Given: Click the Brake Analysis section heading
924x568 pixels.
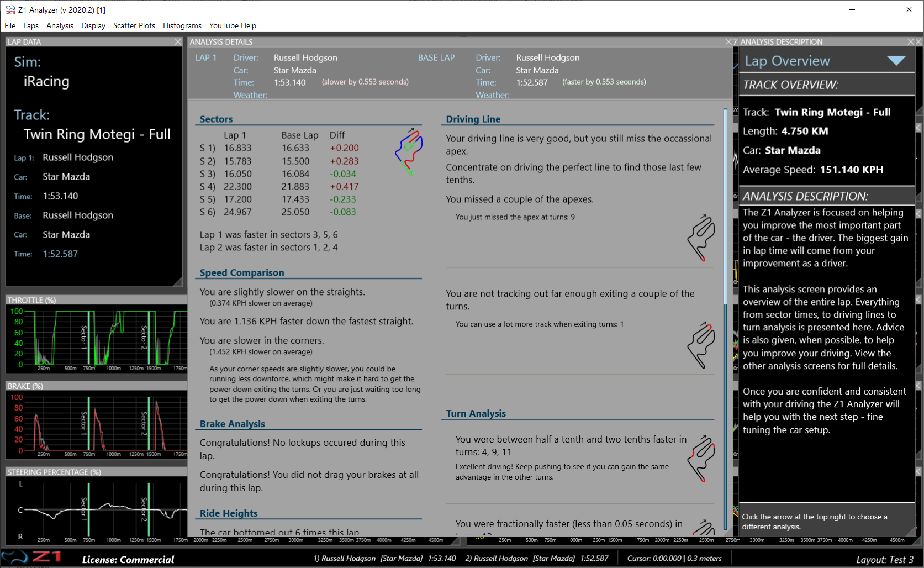Looking at the screenshot, I should (232, 424).
